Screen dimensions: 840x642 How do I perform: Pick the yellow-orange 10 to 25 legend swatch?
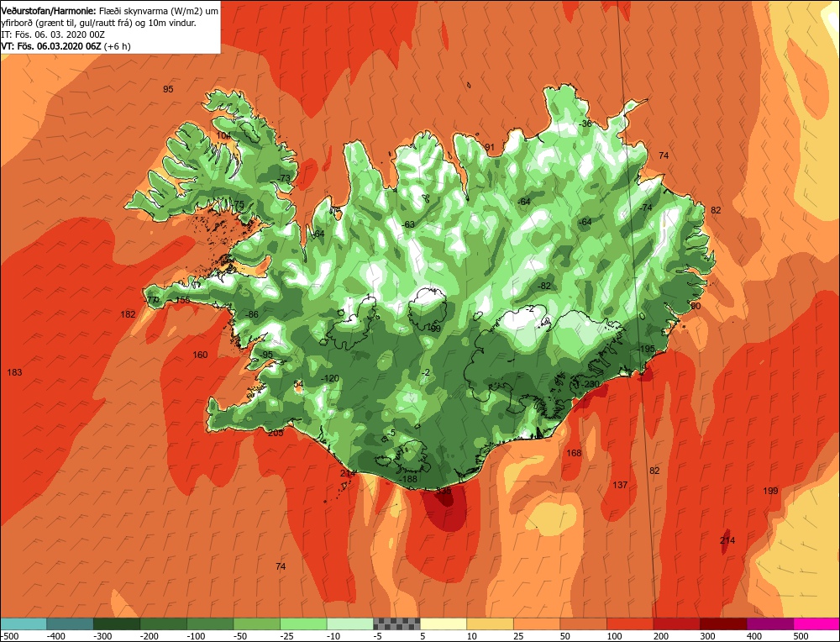point(490,624)
